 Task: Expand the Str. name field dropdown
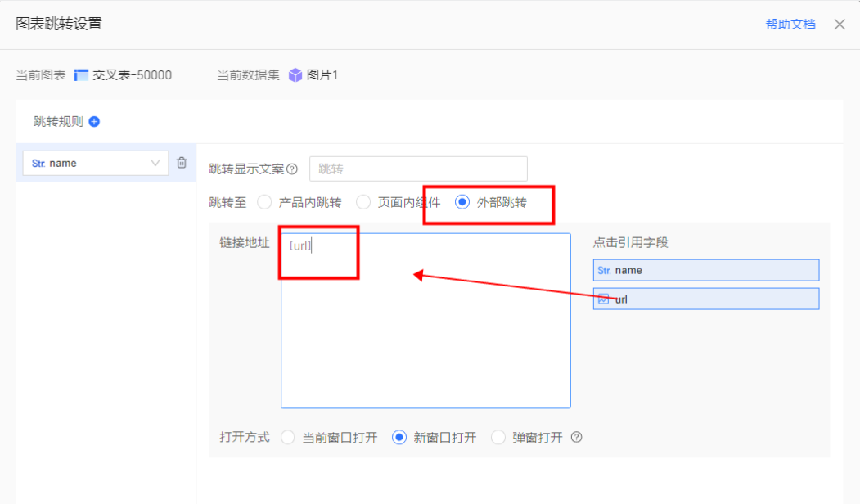(155, 163)
